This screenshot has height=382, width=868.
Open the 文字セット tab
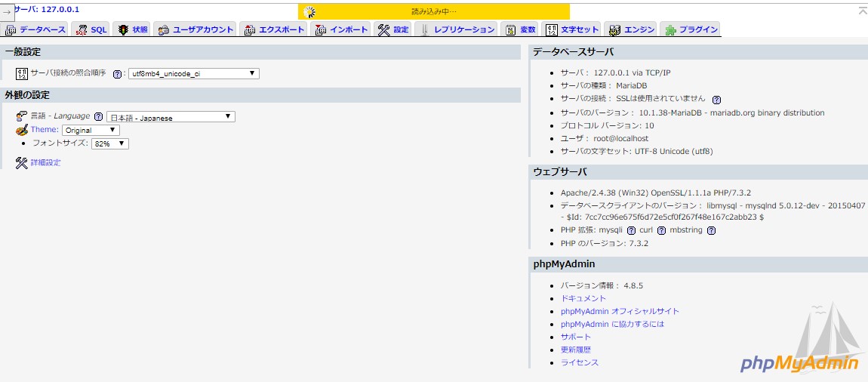point(572,30)
